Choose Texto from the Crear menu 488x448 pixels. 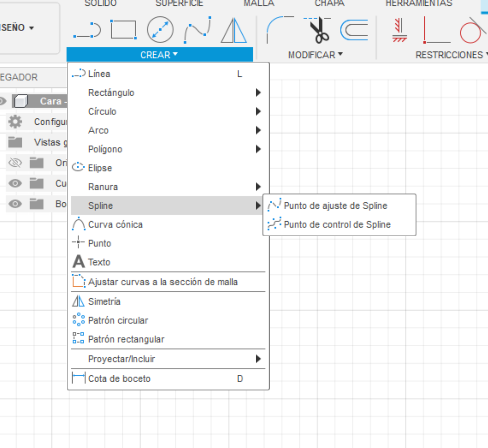pos(168,262)
